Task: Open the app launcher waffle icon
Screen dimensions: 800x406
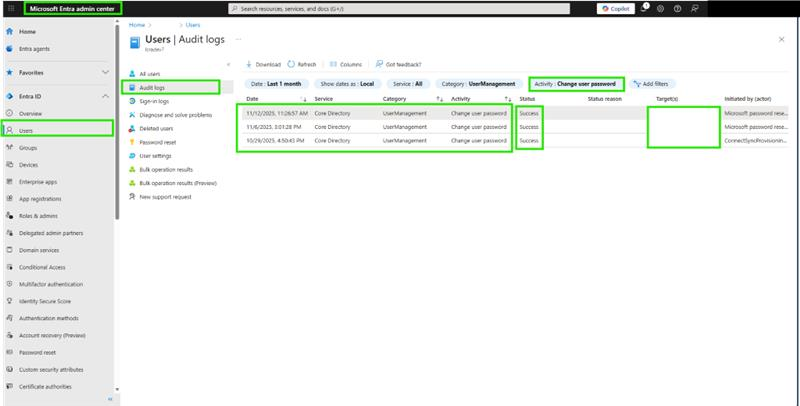Action: 11,9
